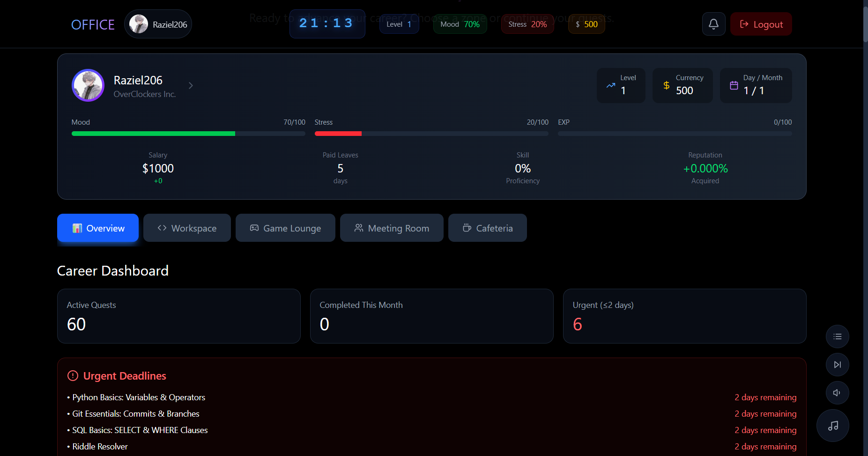The width and height of the screenshot is (868, 456).
Task: Click the header $ 500 currency badge
Action: [x=586, y=24]
